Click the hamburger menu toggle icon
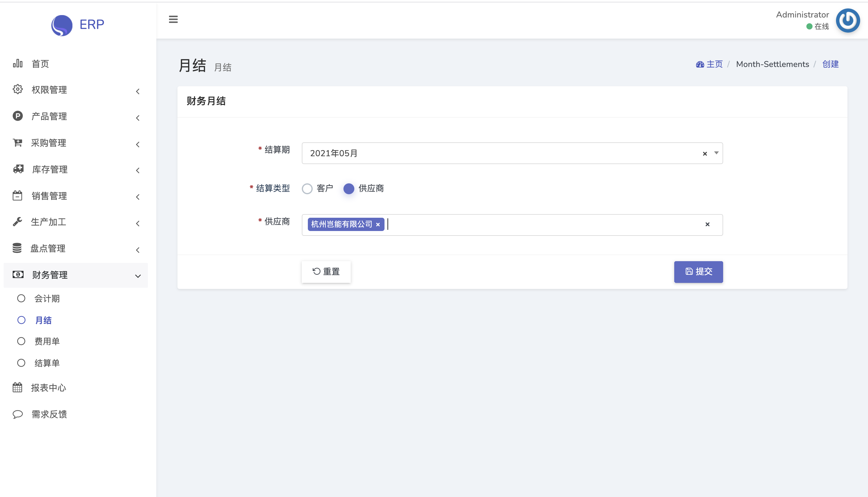868x497 pixels. point(173,20)
